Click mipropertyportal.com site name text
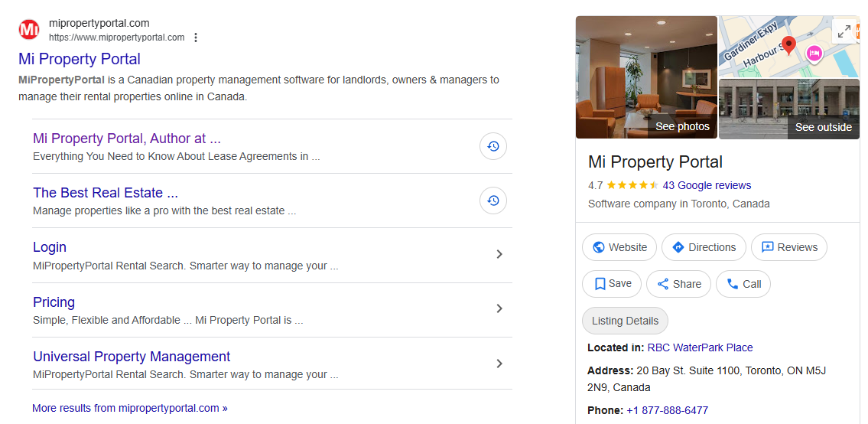Viewport: 868px width, 424px height. [99, 23]
